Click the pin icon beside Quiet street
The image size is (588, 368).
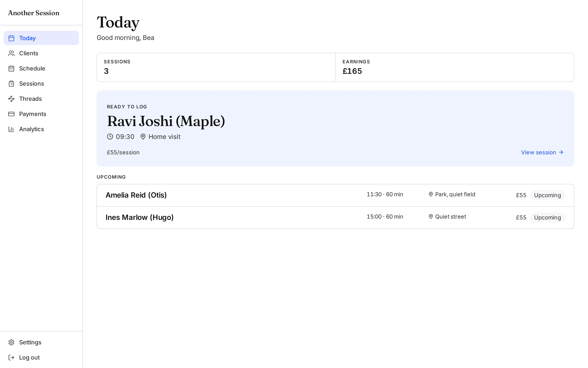click(x=431, y=217)
